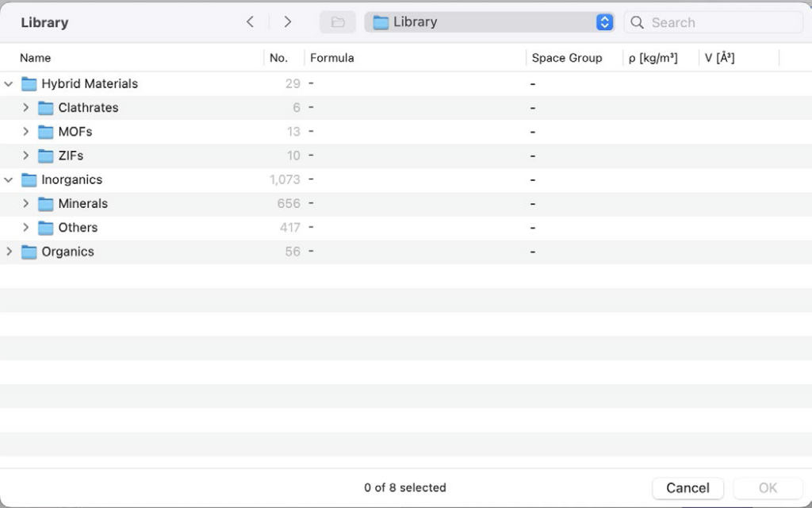Collapse the Inorganics group
Screen dimensions: 812x508
(9, 180)
